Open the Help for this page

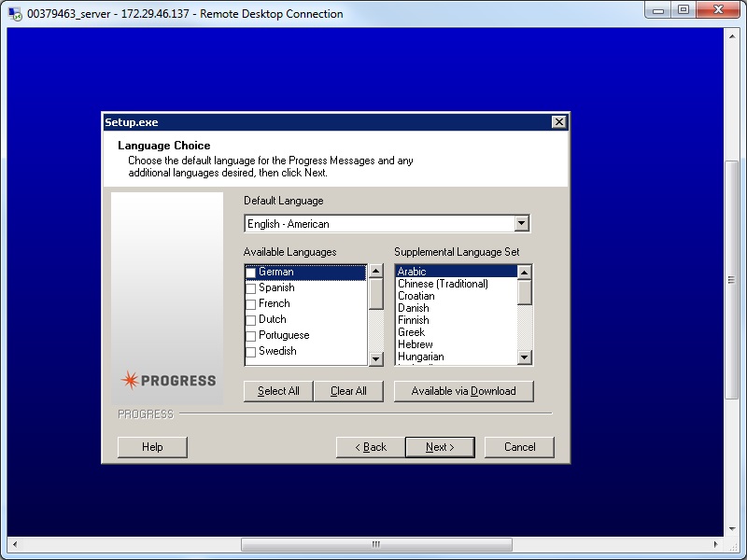pos(152,447)
